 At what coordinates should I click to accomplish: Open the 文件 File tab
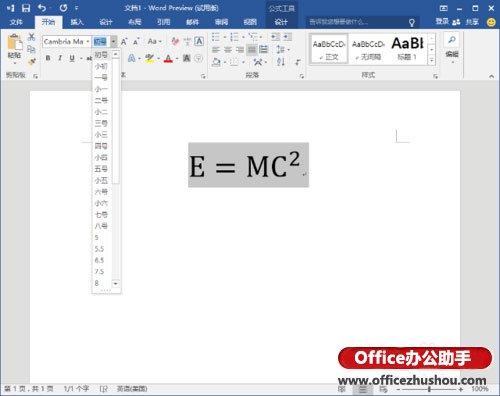click(x=16, y=22)
